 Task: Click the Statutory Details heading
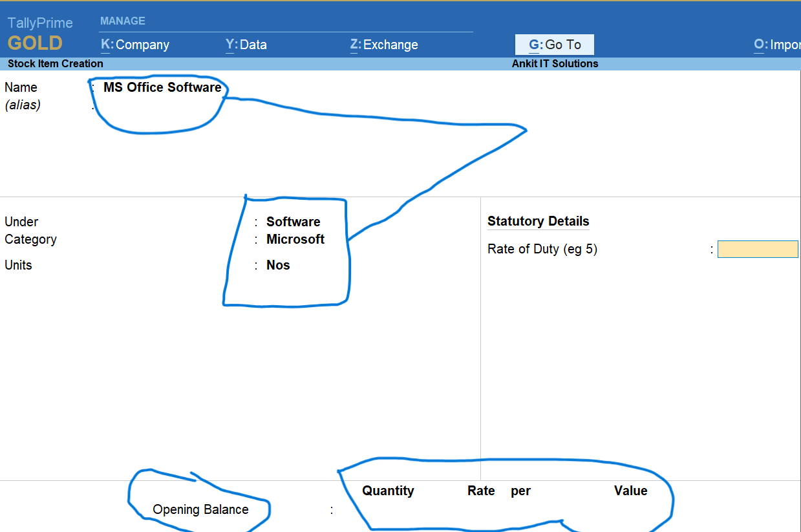[539, 221]
